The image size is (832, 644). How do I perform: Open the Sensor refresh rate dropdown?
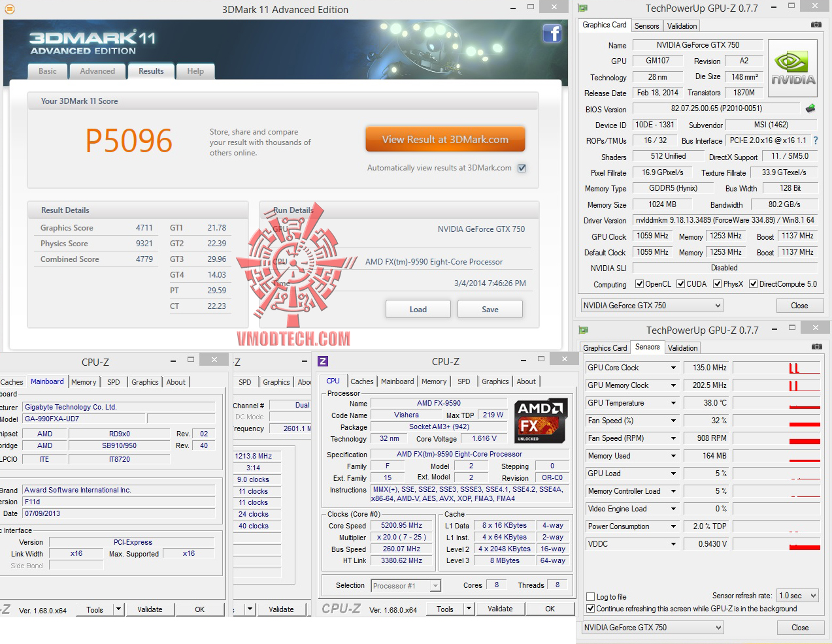pos(797,596)
